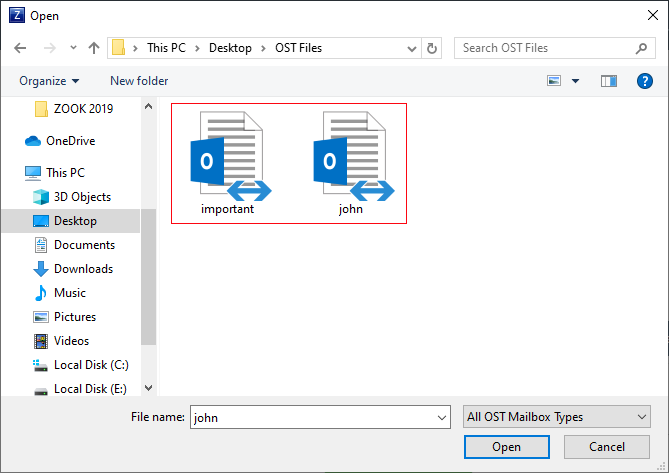Viewport: 669px width, 473px height.
Task: Click navigation pane scroll up arrow
Action: tap(148, 106)
